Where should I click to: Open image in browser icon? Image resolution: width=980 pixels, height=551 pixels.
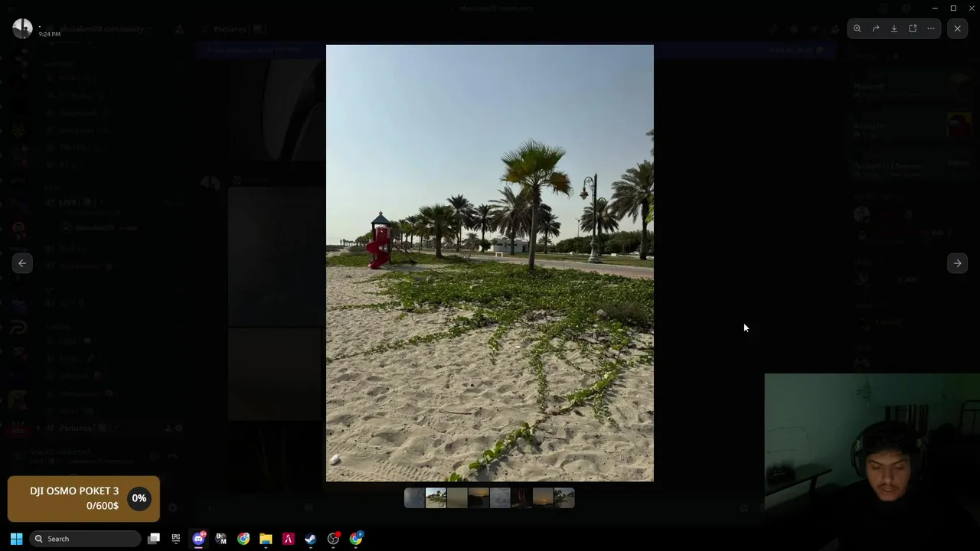(913, 28)
